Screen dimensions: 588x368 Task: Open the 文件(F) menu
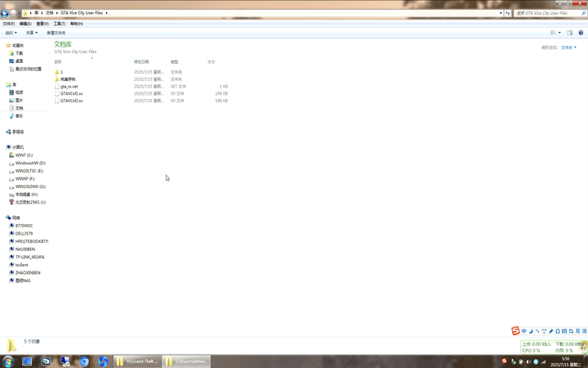coord(9,24)
